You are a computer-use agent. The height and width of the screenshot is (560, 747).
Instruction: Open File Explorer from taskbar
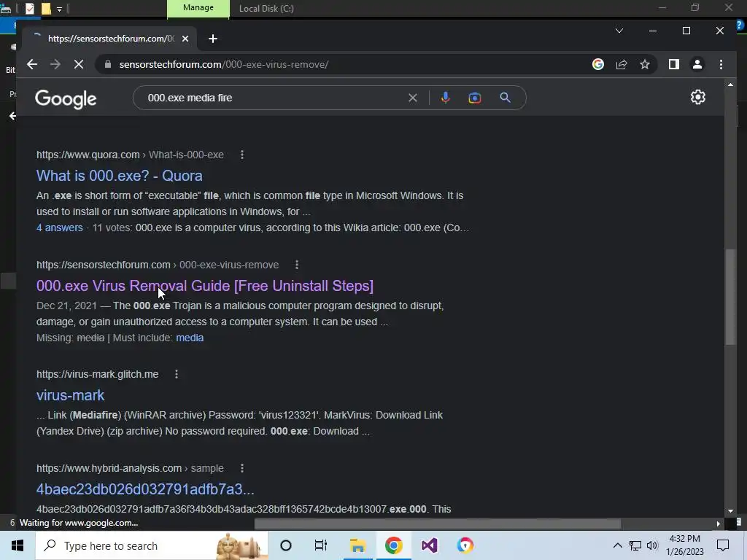[x=357, y=545]
